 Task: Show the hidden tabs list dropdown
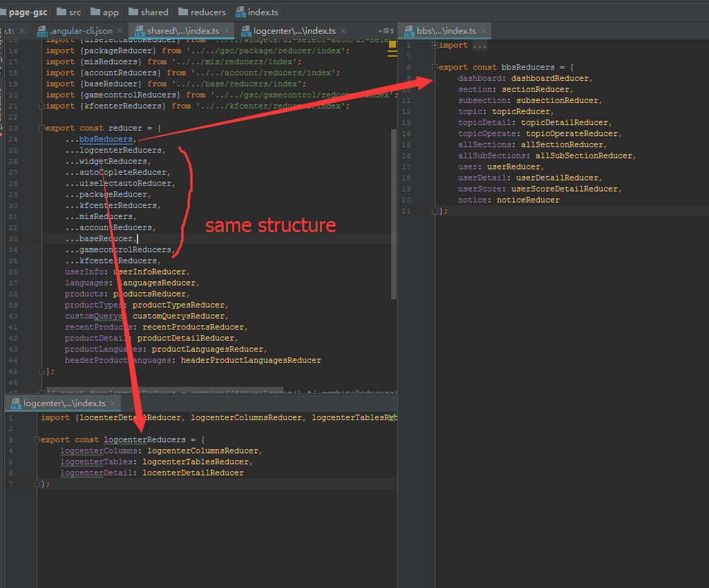pyautogui.click(x=386, y=30)
